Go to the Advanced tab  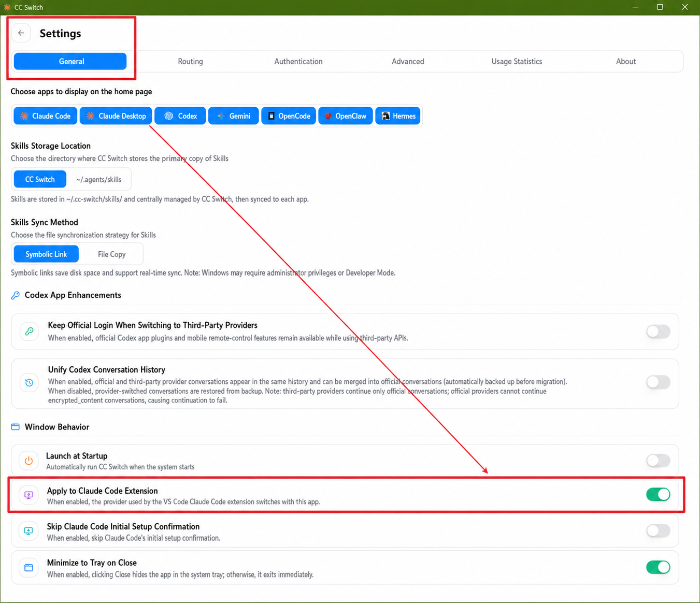click(408, 61)
